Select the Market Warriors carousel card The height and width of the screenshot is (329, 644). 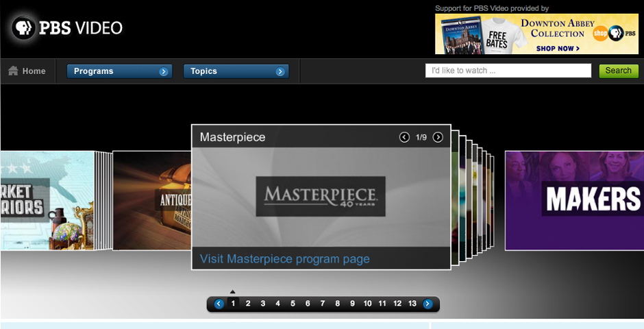click(x=47, y=200)
